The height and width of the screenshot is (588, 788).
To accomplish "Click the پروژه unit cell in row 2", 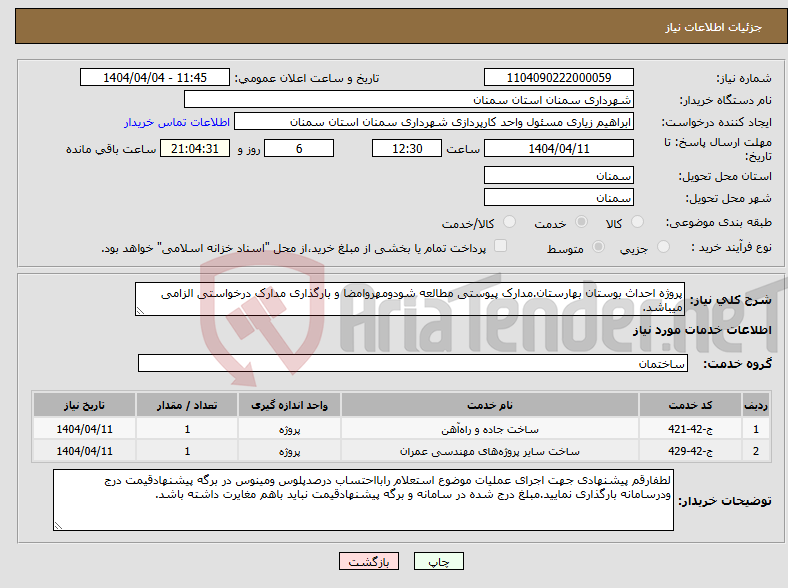I will pos(289,451).
